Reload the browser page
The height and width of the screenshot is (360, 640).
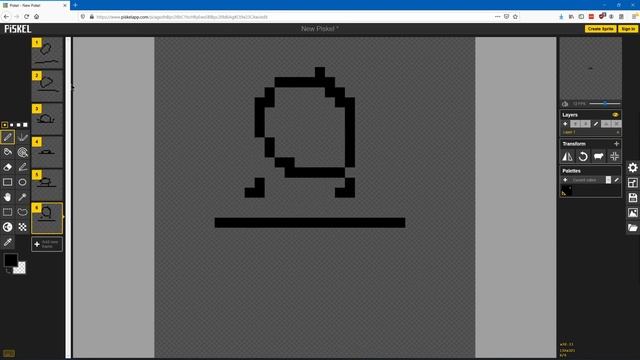[27, 17]
